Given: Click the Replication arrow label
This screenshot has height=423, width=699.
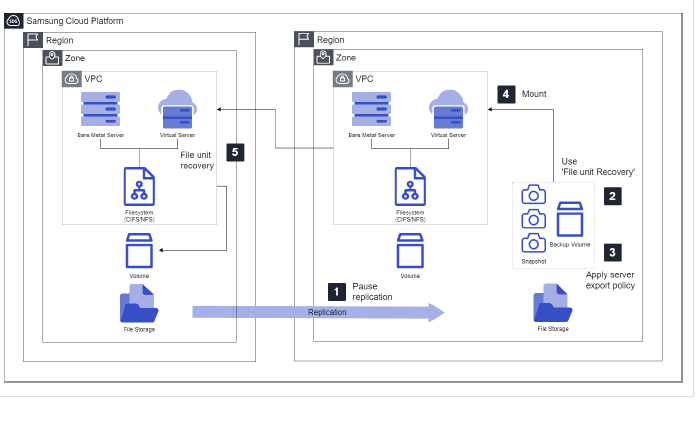Looking at the screenshot, I should coord(327,312).
